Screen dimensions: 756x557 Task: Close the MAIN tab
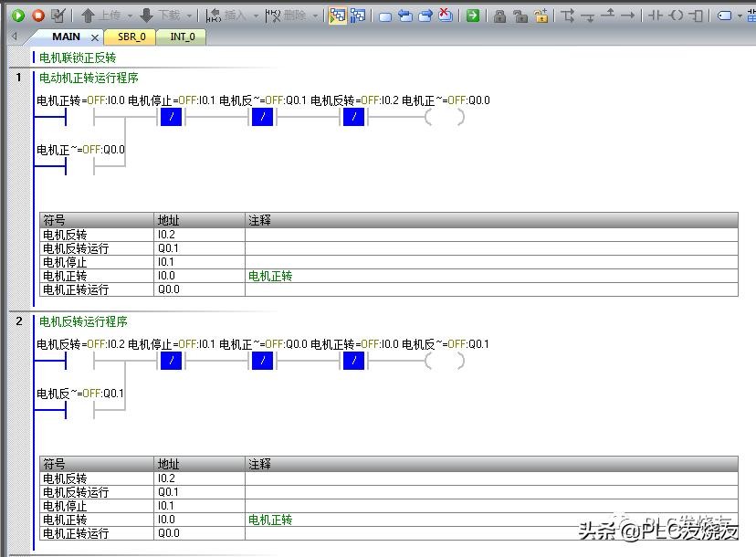tap(94, 37)
